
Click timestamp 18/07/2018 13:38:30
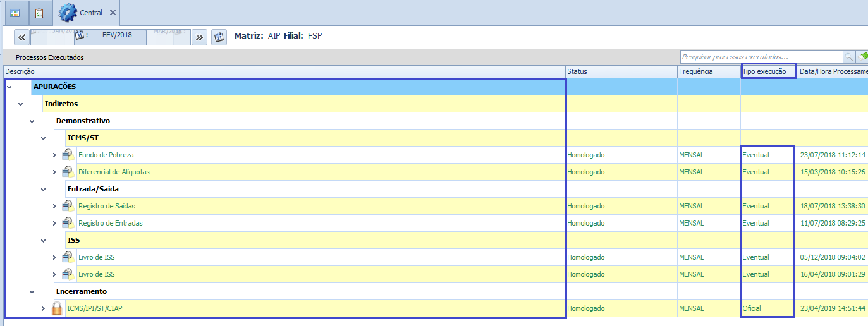coord(833,206)
